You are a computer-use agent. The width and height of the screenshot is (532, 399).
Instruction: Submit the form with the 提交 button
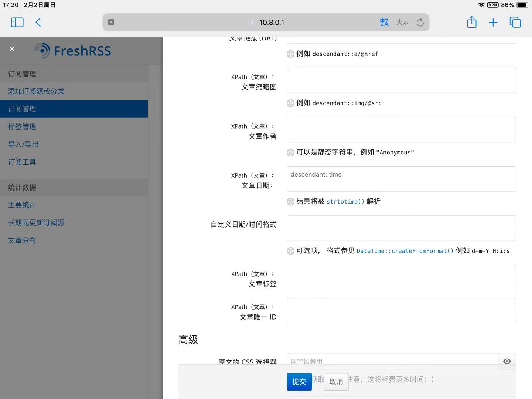click(299, 381)
